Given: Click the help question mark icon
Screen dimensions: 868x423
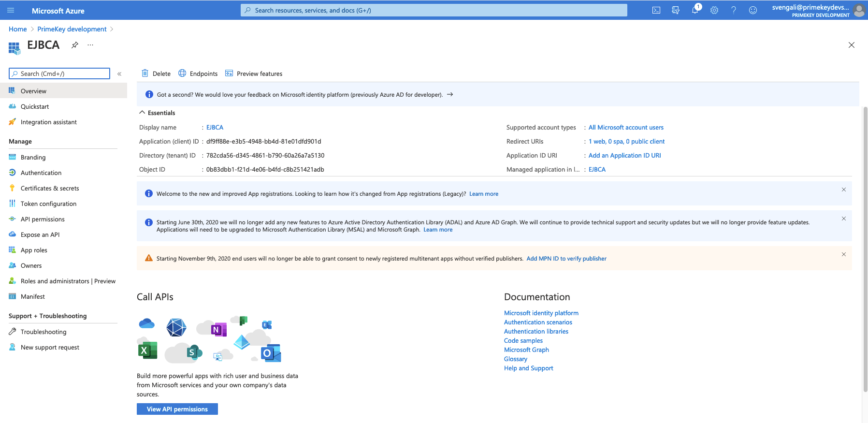Looking at the screenshot, I should click(x=734, y=10).
